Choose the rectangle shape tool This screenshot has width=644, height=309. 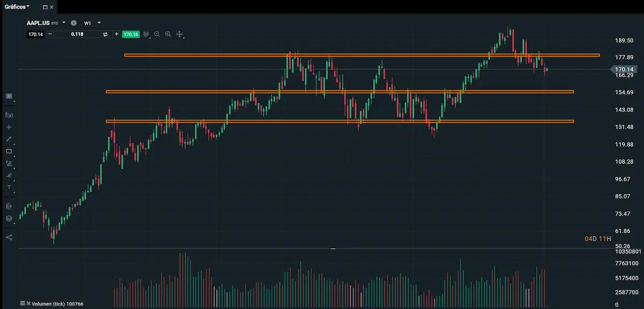click(9, 152)
